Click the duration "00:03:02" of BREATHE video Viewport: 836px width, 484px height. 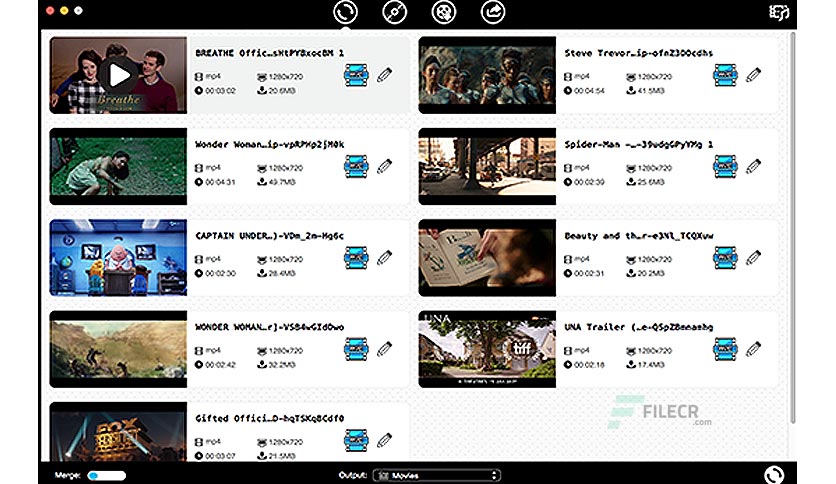point(220,91)
